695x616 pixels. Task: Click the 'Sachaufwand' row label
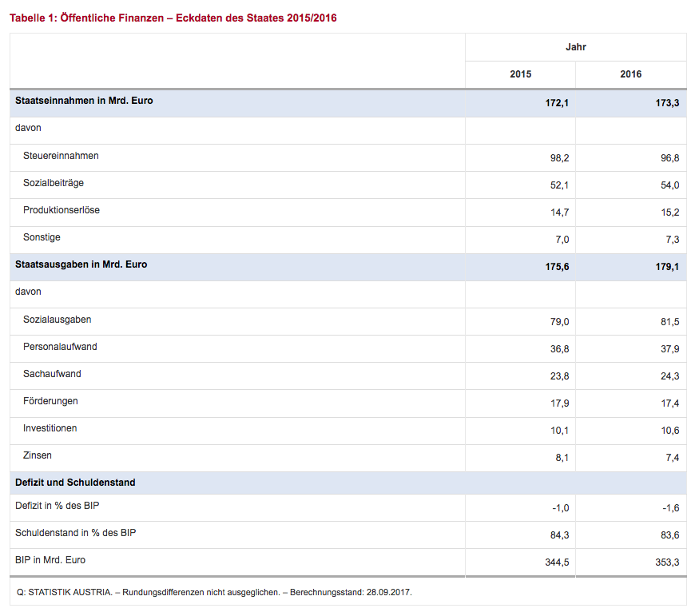point(52,374)
